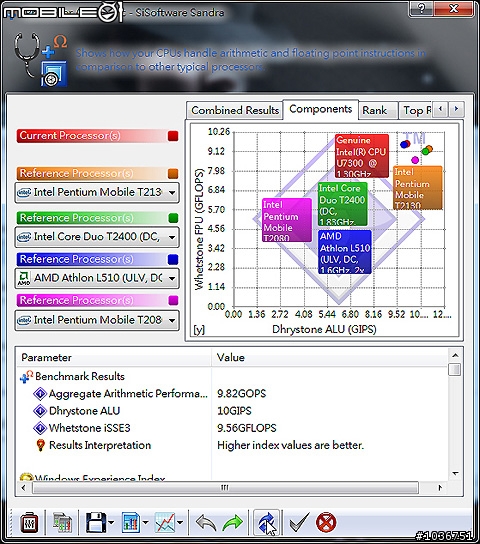Screen dimensions: 480x544
Task: Click the 9.82GOPS value cell
Action: point(241,394)
